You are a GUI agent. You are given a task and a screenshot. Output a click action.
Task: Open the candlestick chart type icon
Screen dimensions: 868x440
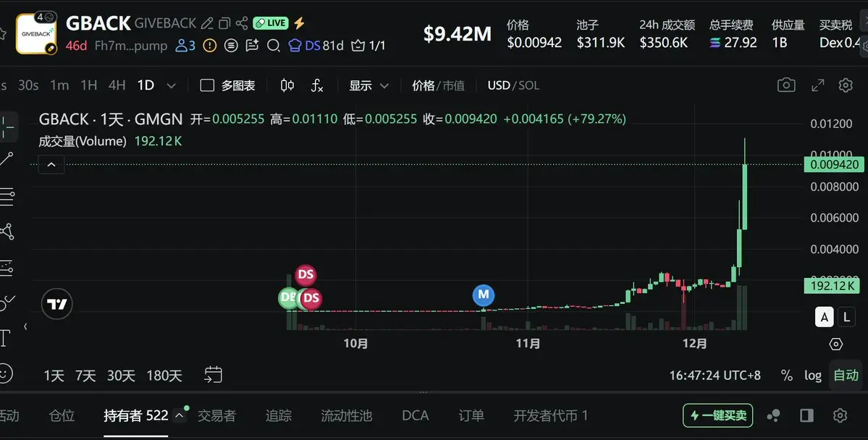click(x=287, y=85)
